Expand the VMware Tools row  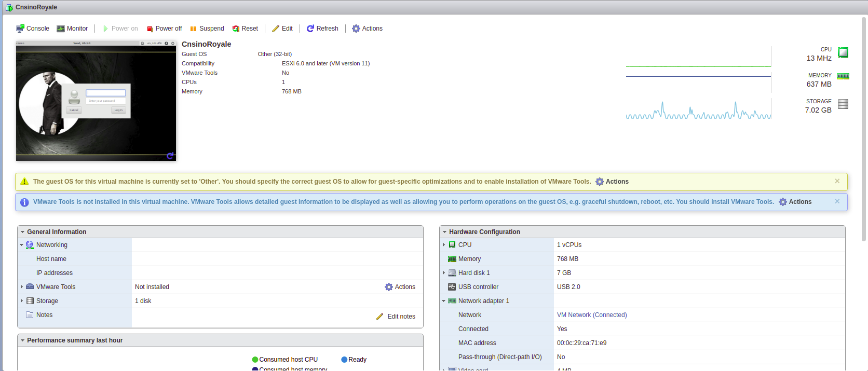coord(22,287)
